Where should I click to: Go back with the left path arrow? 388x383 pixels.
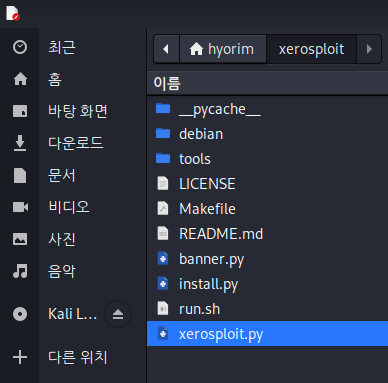tap(166, 49)
